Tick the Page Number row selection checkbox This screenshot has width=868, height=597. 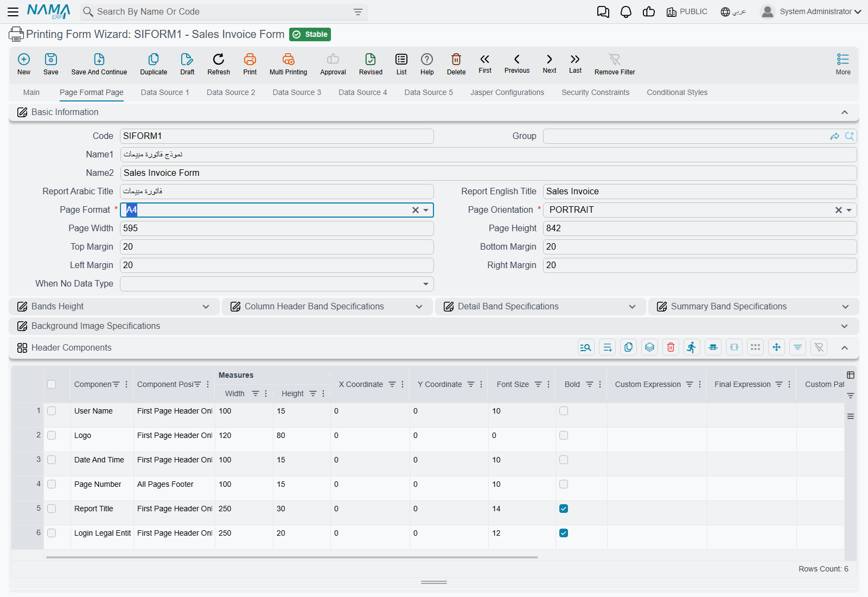coord(52,484)
